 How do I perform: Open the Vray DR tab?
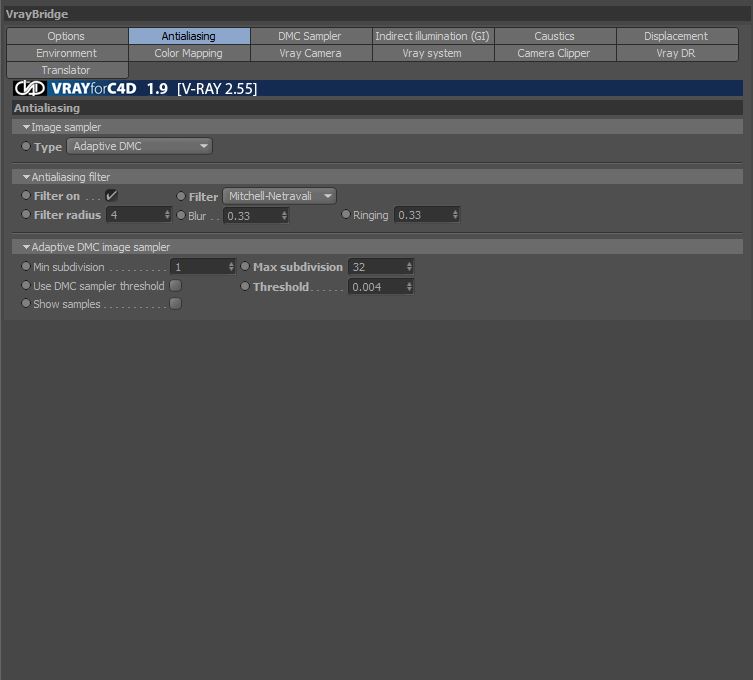677,53
